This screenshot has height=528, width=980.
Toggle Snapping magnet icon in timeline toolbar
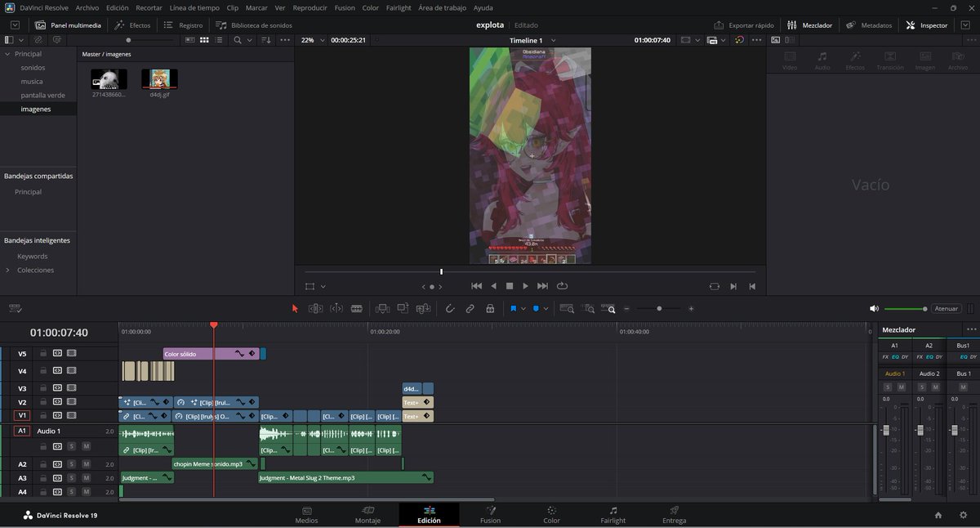(x=450, y=308)
